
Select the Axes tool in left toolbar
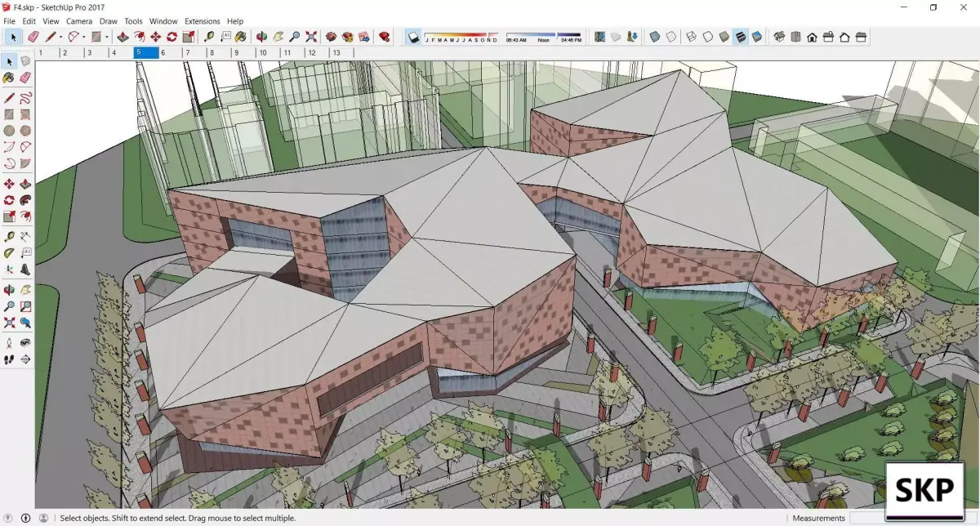(x=9, y=270)
